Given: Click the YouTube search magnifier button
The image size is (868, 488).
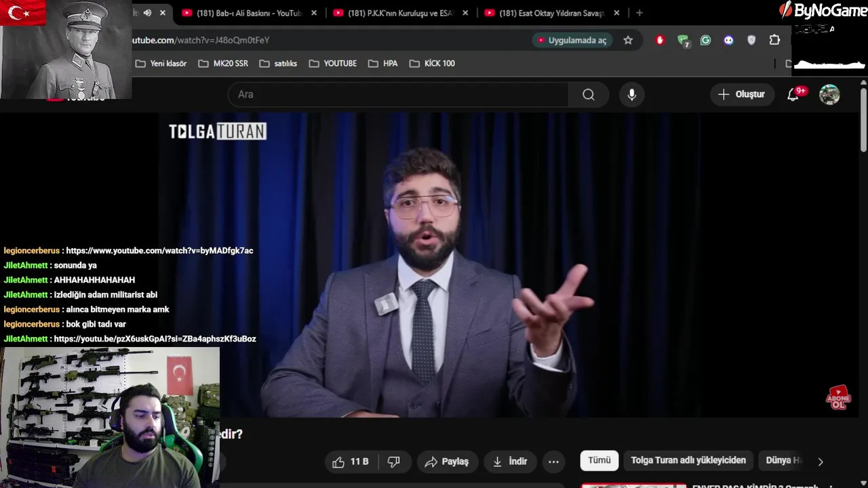Looking at the screenshot, I should click(589, 94).
